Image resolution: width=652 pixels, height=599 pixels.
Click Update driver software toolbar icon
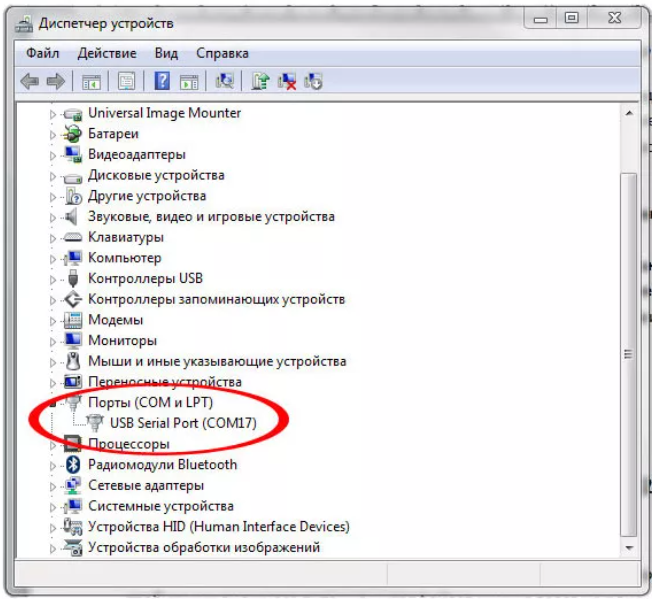click(x=260, y=81)
